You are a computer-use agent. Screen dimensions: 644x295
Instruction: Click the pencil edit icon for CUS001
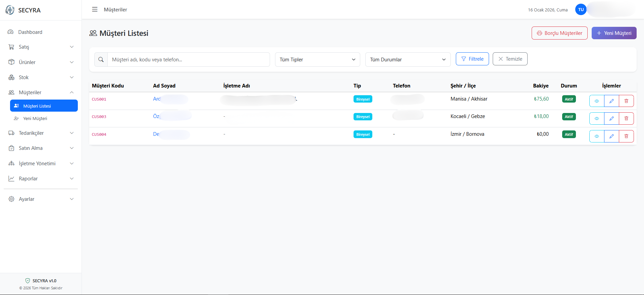[611, 101]
